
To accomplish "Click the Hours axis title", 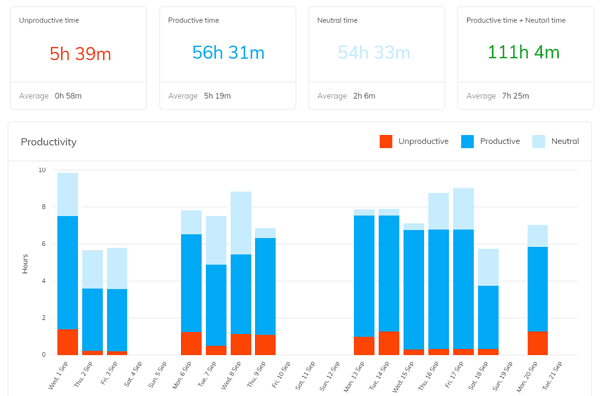I will click(x=25, y=264).
